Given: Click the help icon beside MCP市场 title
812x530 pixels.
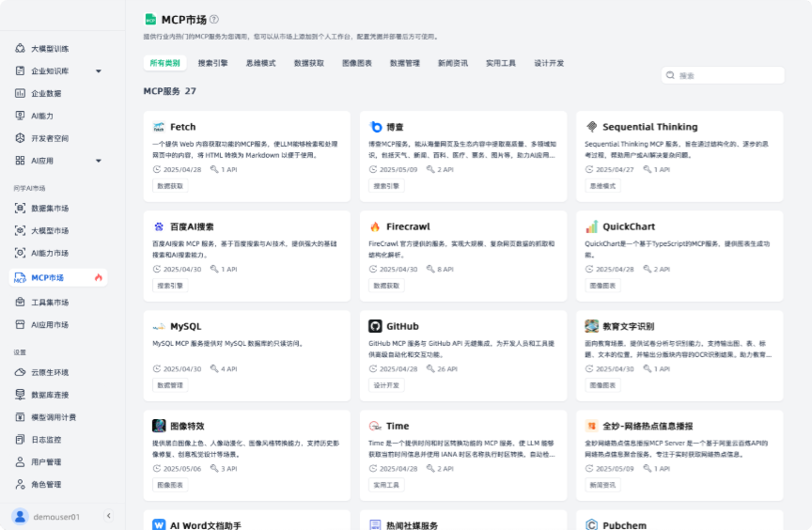Looking at the screenshot, I should click(x=214, y=19).
